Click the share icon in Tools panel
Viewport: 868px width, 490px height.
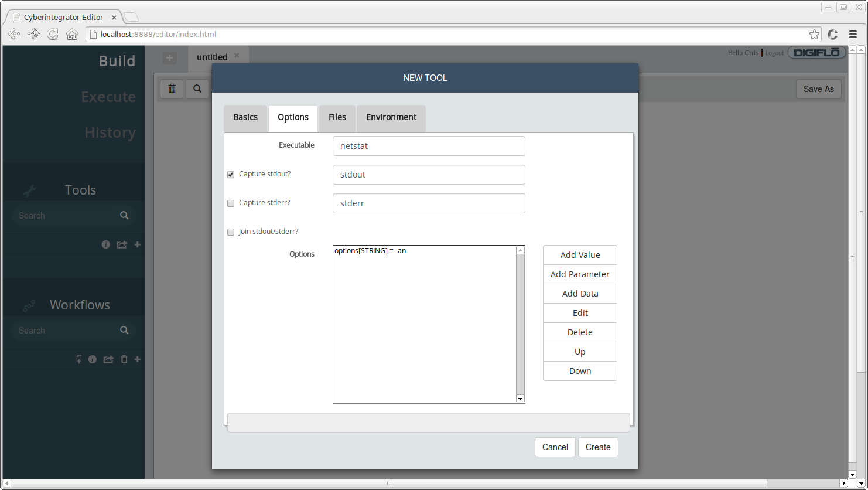[122, 244]
